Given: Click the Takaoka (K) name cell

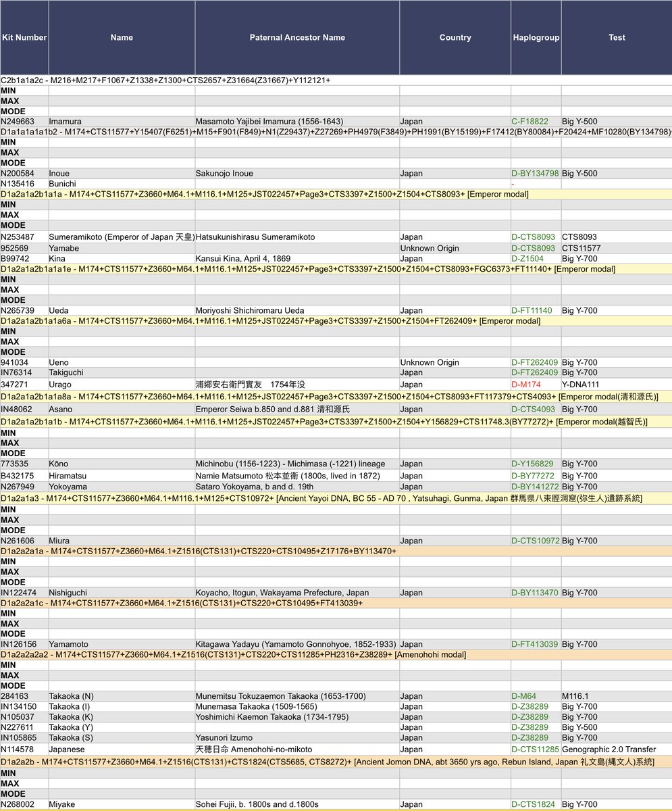Looking at the screenshot, I should (x=122, y=717).
